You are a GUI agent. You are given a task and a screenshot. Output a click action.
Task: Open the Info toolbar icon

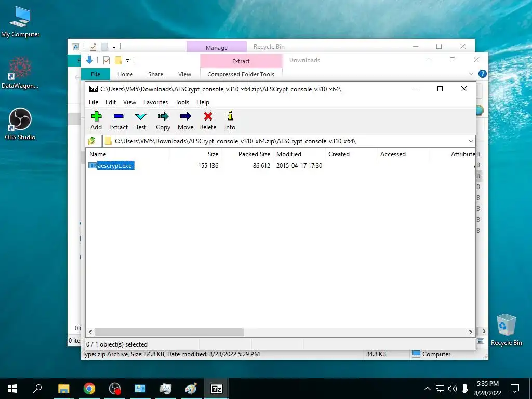(x=230, y=121)
